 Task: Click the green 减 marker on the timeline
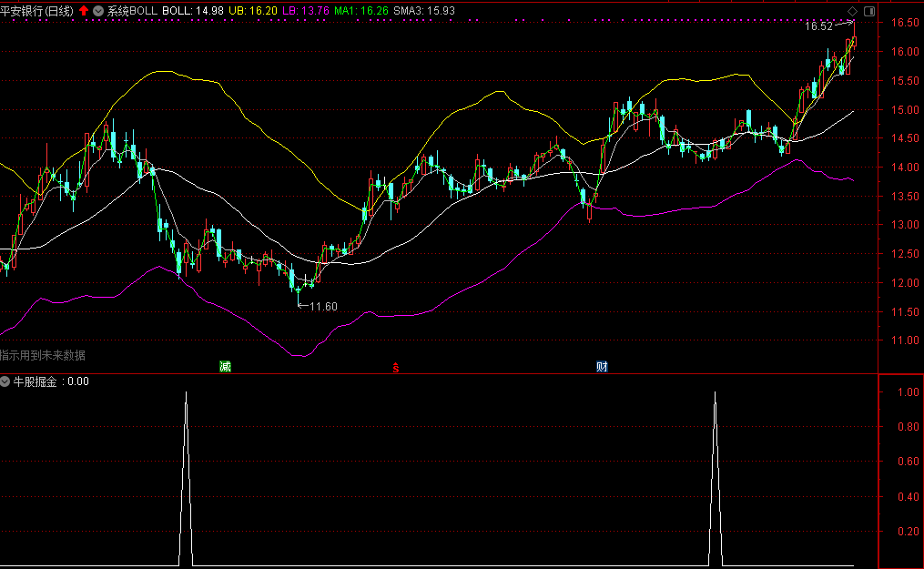click(x=225, y=366)
